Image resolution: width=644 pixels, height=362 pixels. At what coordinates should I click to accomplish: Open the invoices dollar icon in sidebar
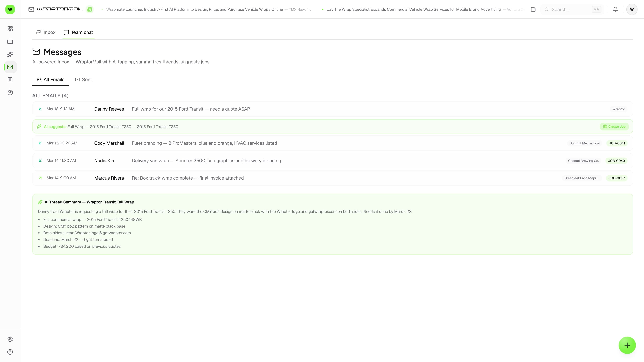click(x=10, y=80)
